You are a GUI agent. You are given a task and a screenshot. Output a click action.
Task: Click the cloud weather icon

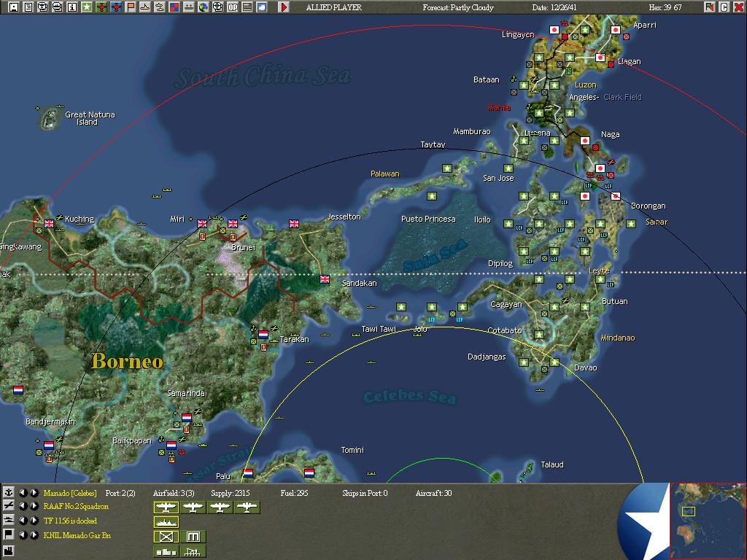[x=262, y=7]
